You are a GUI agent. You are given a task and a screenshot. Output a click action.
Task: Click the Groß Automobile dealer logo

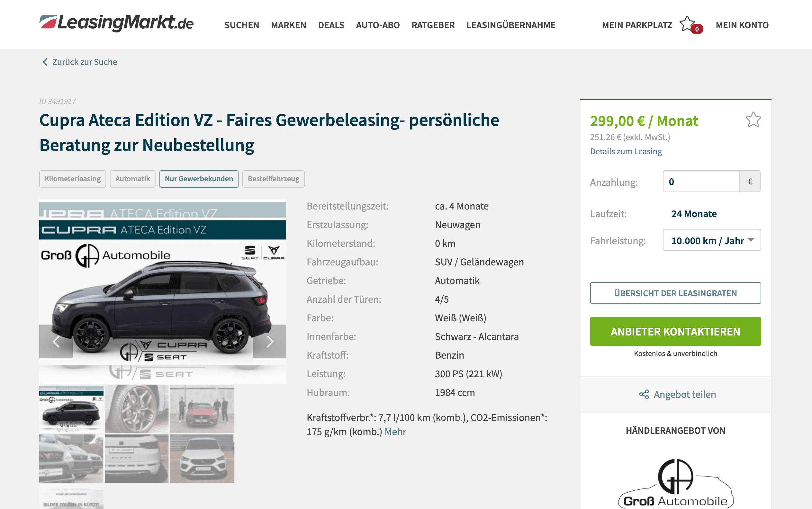(x=676, y=483)
